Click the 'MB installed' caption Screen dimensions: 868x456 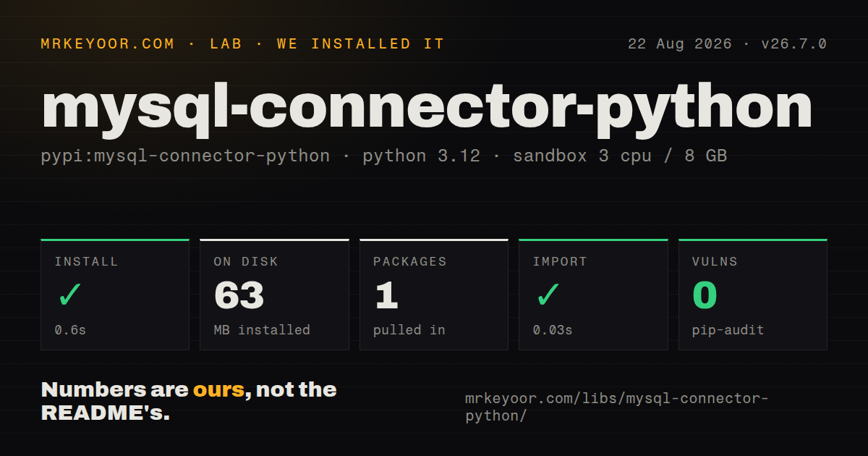click(262, 330)
